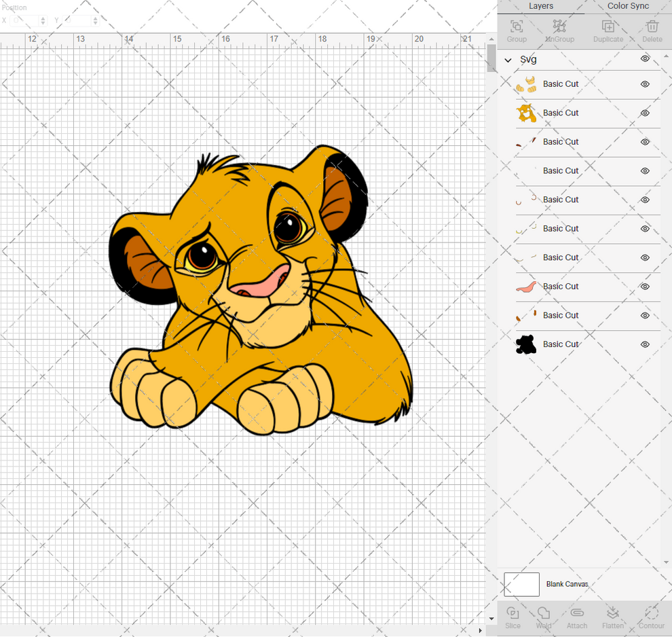
Task: Collapse the Svg layer group
Action: (506, 59)
